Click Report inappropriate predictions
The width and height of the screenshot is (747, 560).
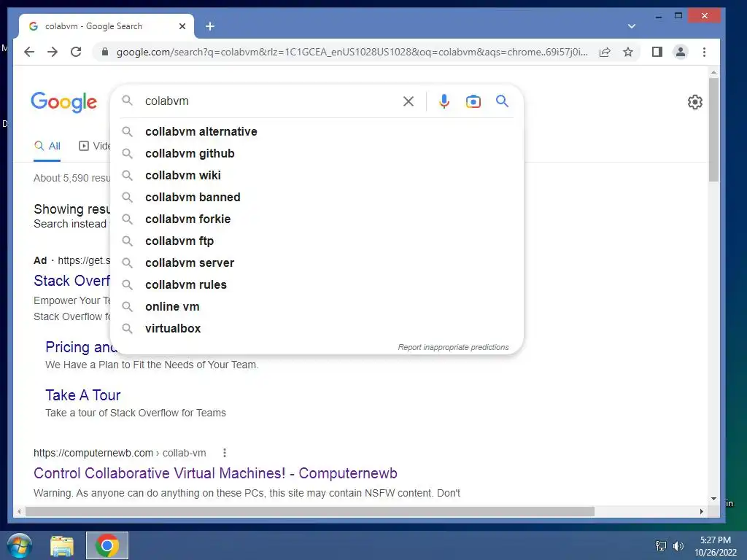click(453, 347)
